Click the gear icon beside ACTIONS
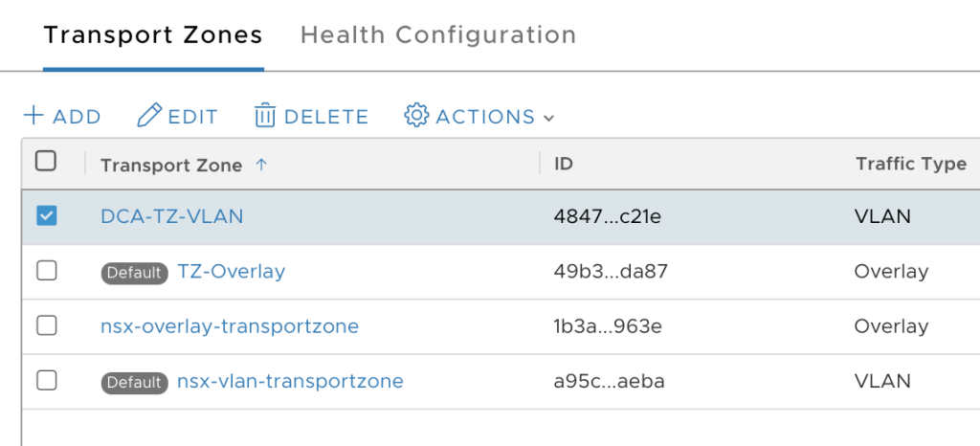The height and width of the screenshot is (446, 980). (x=416, y=116)
